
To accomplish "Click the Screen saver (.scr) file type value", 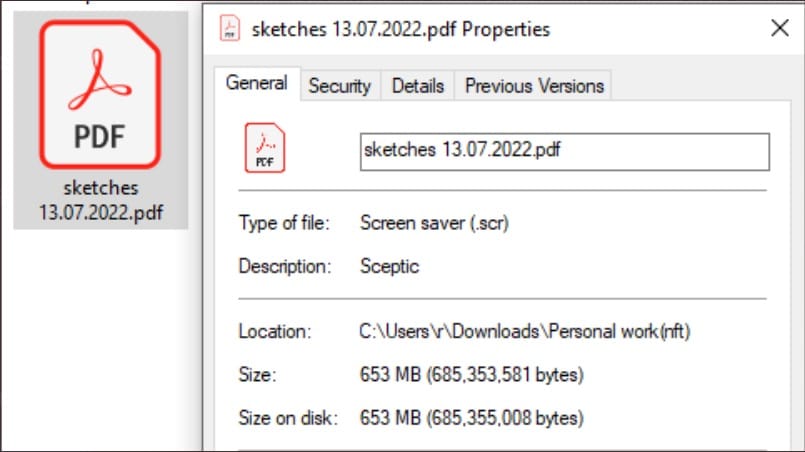I will pyautogui.click(x=434, y=223).
